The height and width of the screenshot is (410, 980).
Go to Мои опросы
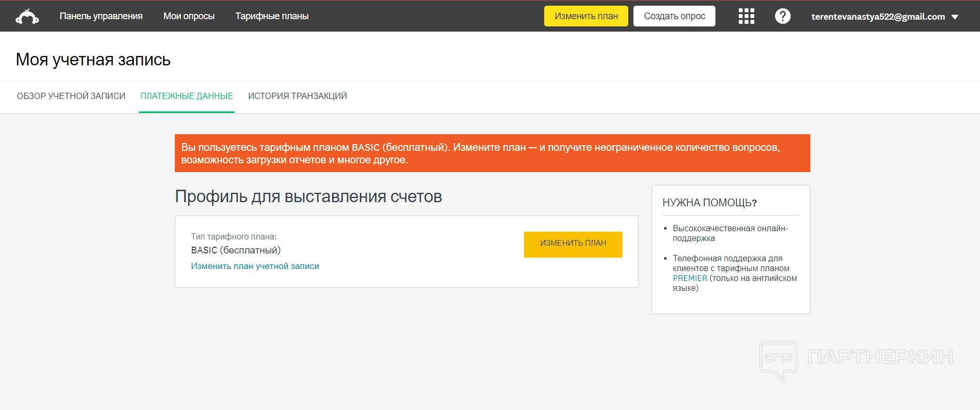pyautogui.click(x=189, y=16)
